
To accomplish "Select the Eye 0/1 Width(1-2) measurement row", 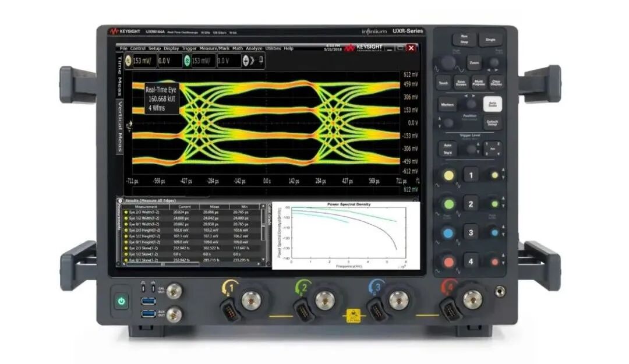I will pyautogui.click(x=193, y=224).
